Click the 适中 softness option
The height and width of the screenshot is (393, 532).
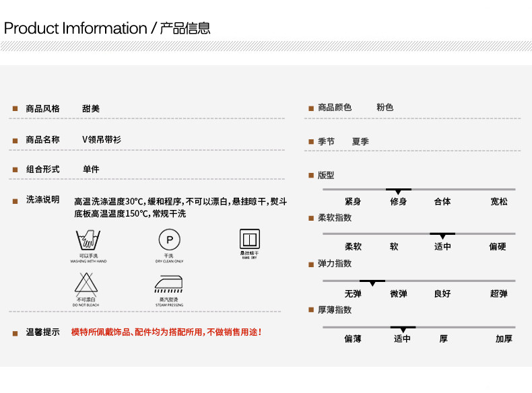[442, 246]
